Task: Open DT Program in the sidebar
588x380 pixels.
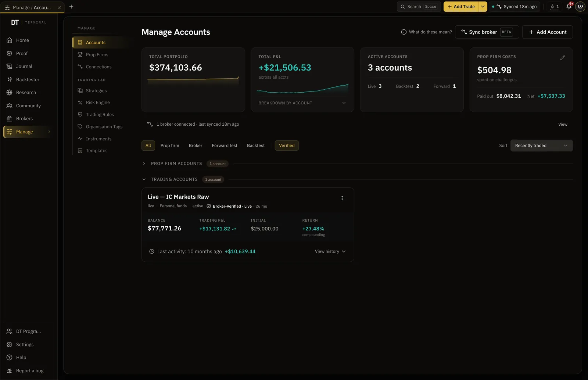Action: (28, 331)
